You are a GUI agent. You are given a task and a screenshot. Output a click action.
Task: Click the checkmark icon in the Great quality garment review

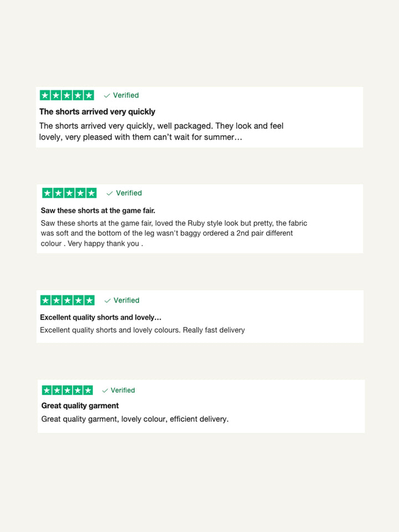point(105,391)
